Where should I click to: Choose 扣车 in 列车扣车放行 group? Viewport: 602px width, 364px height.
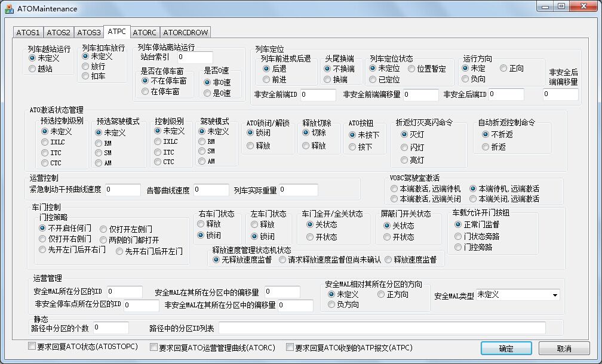pyautogui.click(x=85, y=76)
